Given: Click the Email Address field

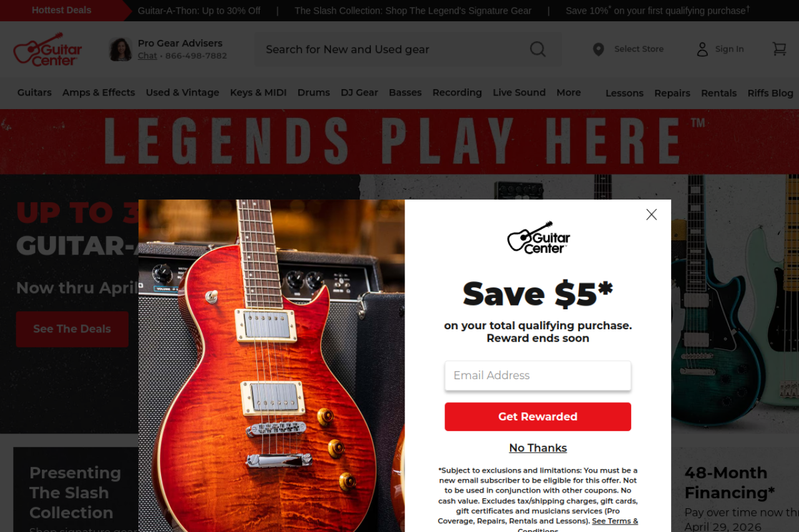Looking at the screenshot, I should [537, 375].
